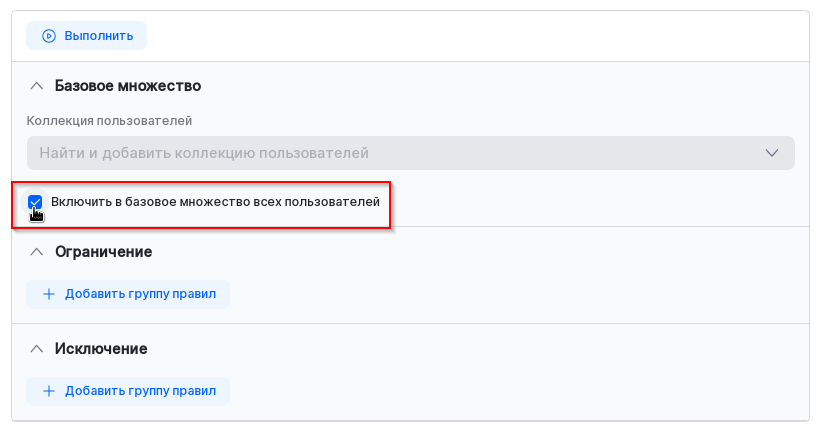Open the user collection dropdown arrow

tap(771, 153)
